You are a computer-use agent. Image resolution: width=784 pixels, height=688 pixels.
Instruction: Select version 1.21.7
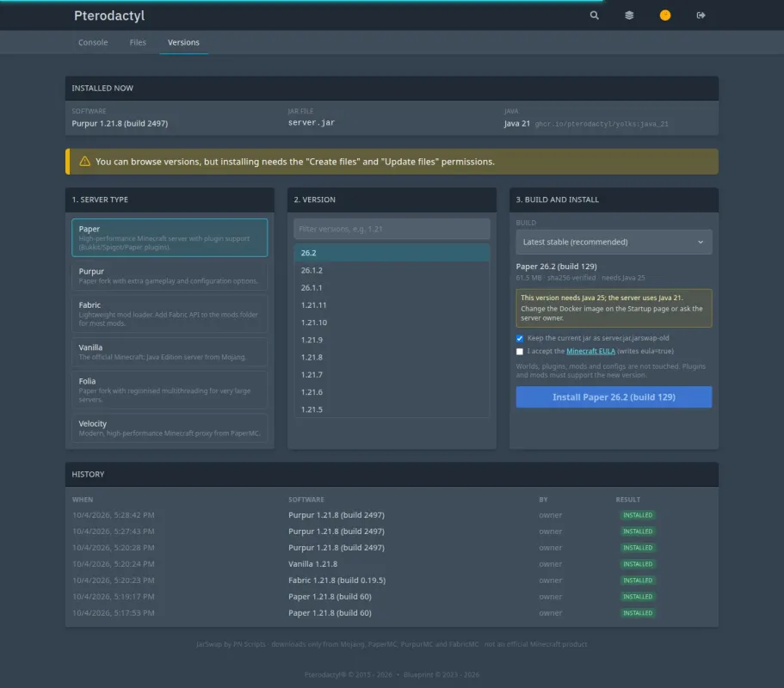pyautogui.click(x=392, y=375)
